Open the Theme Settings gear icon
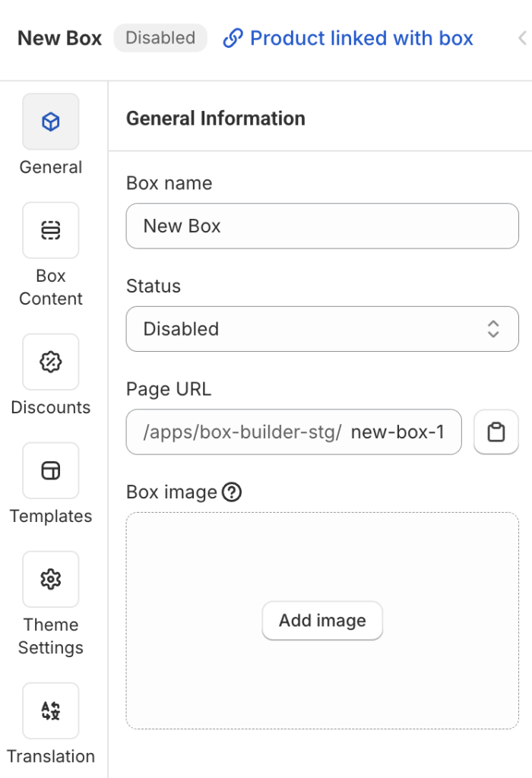This screenshot has width=532, height=778. coord(51,579)
